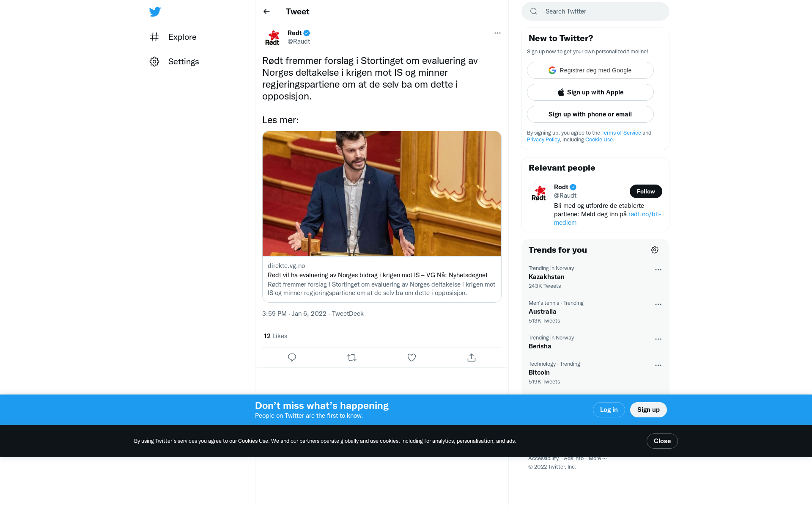Click the Rødt avatar in Relevant people
The height and width of the screenshot is (505, 812).
(539, 193)
